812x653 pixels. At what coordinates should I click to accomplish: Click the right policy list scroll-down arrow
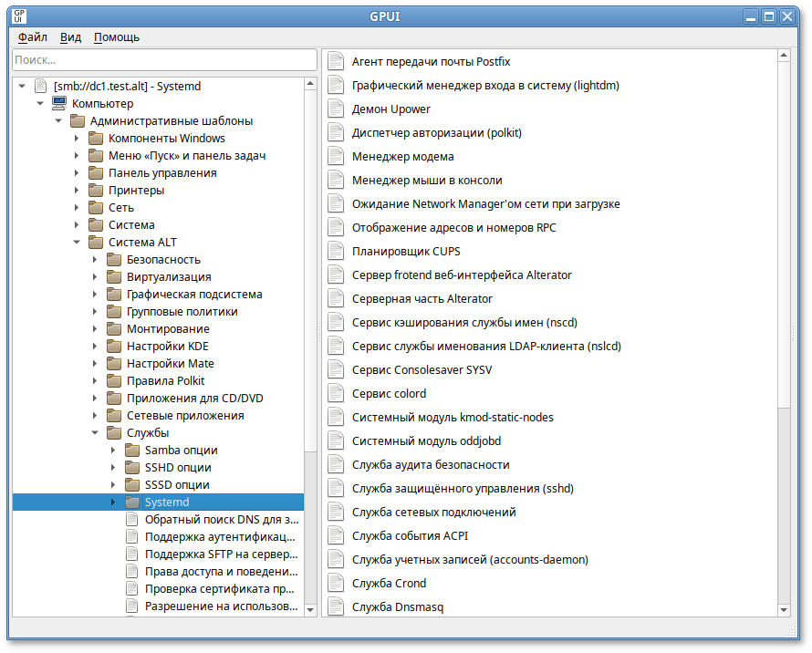coord(784,608)
